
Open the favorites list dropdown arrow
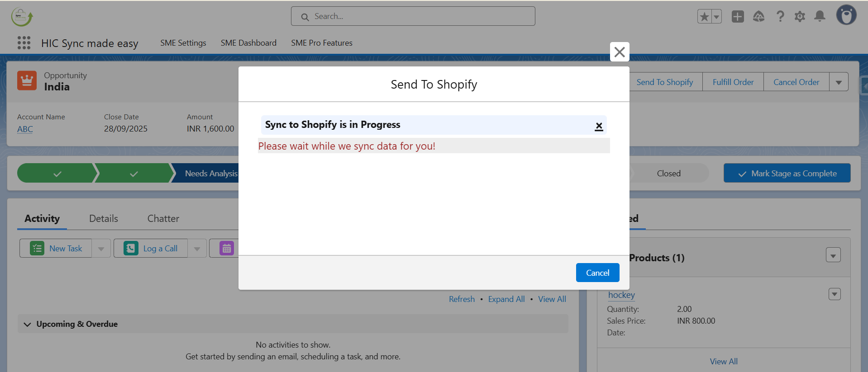point(716,17)
